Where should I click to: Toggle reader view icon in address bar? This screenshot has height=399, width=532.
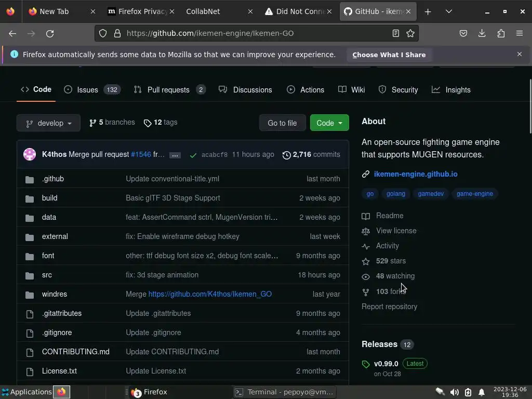tap(395, 33)
